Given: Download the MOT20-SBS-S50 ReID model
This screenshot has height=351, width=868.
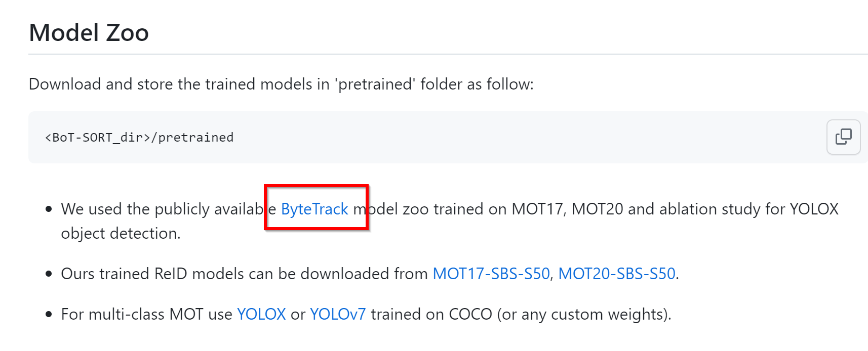Looking at the screenshot, I should point(617,274).
